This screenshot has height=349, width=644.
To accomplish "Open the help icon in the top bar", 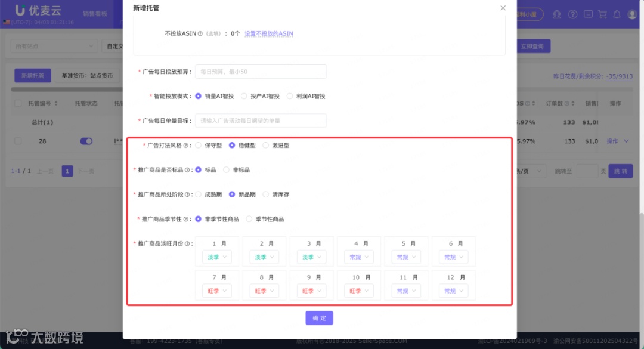I will 573,14.
